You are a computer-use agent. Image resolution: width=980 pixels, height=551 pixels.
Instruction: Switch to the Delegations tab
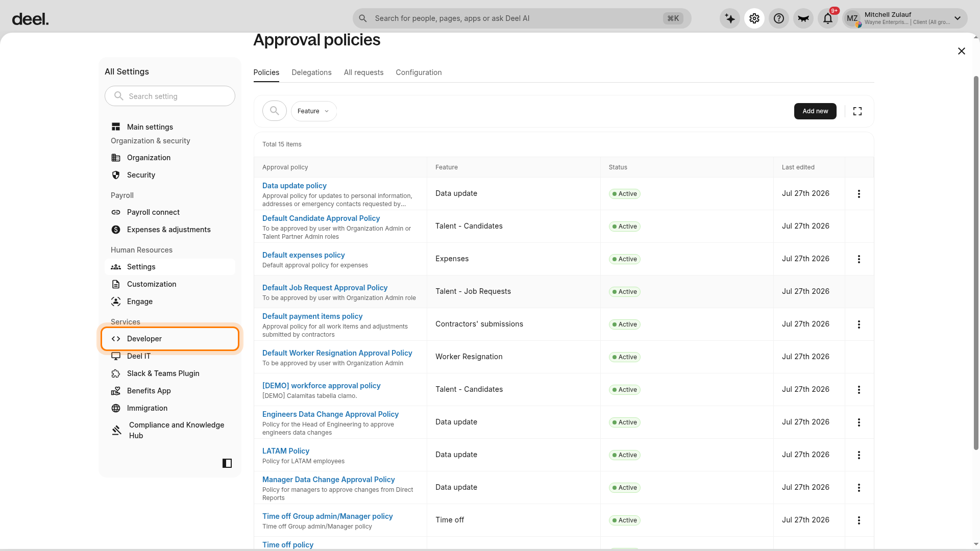tap(311, 72)
